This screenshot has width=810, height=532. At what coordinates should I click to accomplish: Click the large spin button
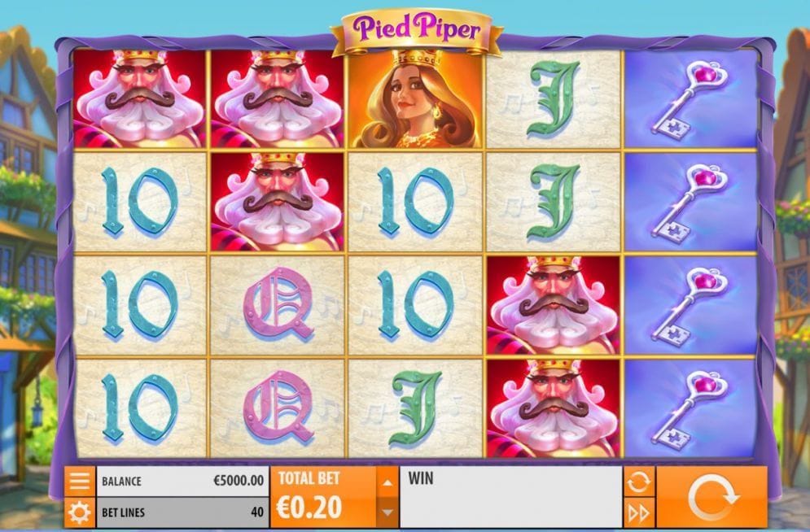[x=711, y=497]
